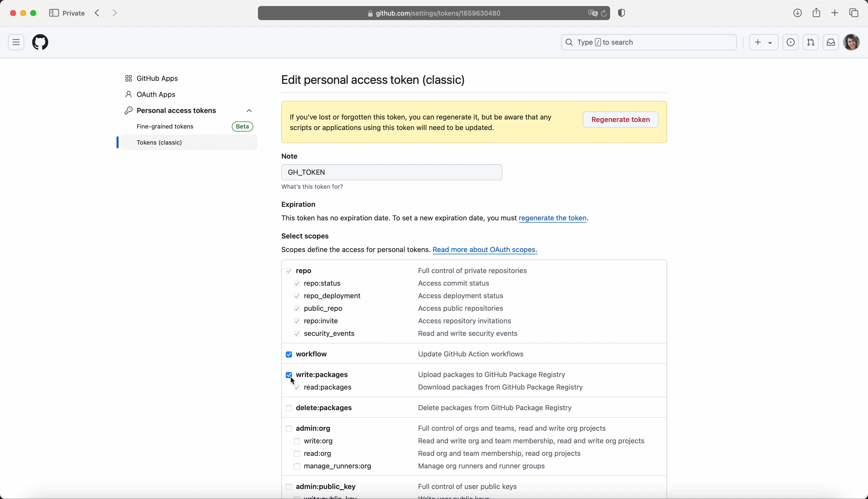The height and width of the screenshot is (499, 868).
Task: Click the Note text field
Action: (392, 172)
